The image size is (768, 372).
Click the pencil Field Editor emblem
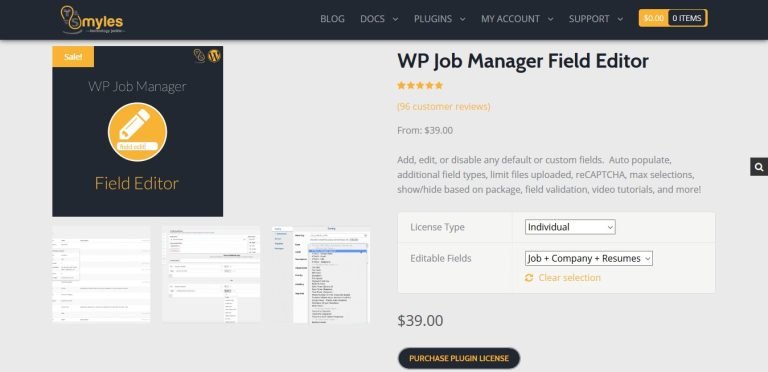pyautogui.click(x=138, y=132)
